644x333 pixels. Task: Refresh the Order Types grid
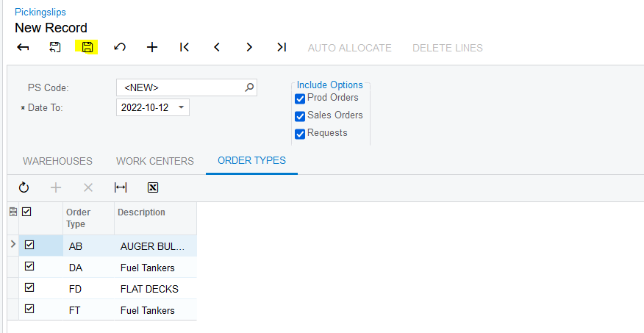tap(24, 187)
